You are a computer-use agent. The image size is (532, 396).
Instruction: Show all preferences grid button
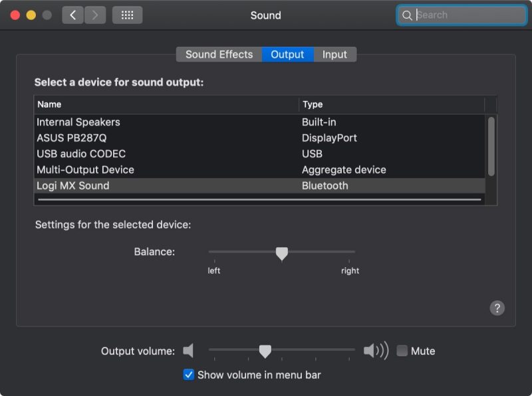coord(127,15)
